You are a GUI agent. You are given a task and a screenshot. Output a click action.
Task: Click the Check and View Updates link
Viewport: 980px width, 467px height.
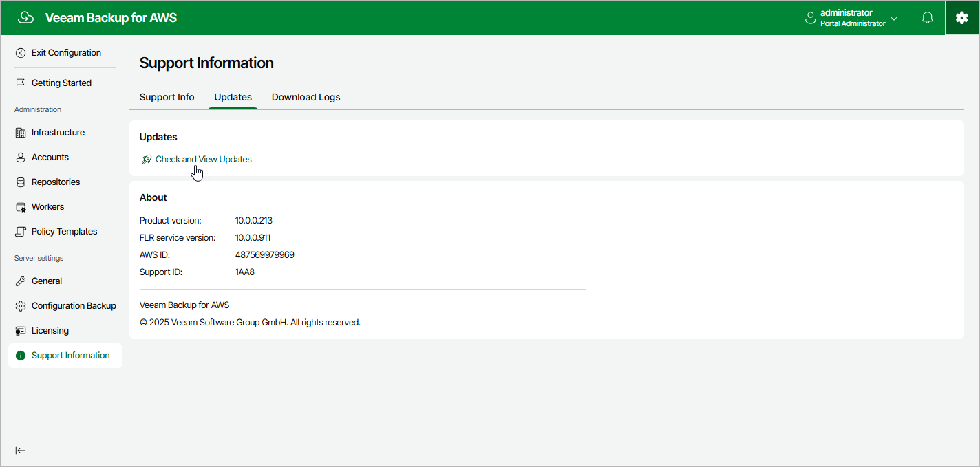(204, 159)
